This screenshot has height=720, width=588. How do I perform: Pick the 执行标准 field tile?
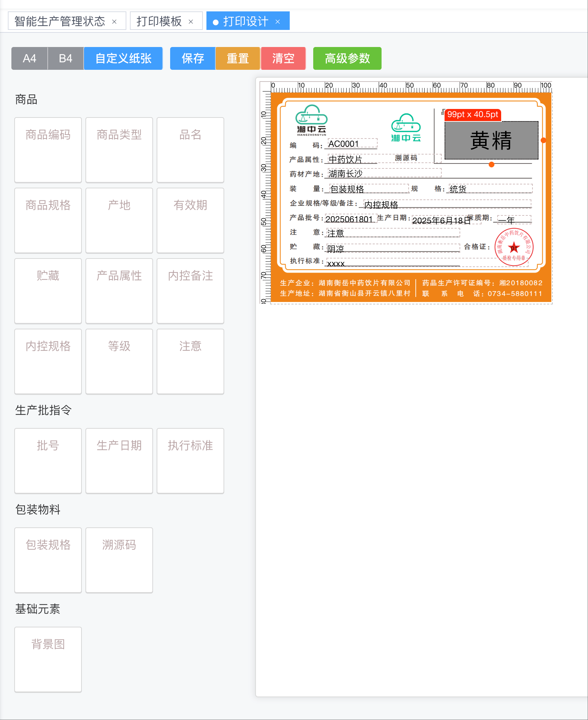coord(190,461)
